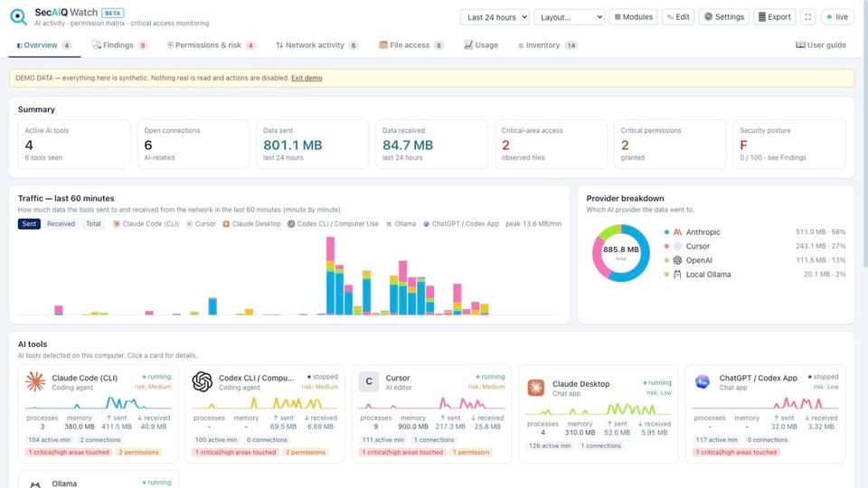Click '126 active min' on Claude Desktop card

coord(550,446)
